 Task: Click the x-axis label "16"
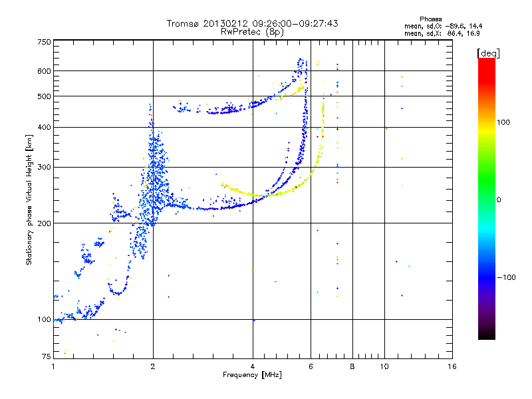(452, 366)
